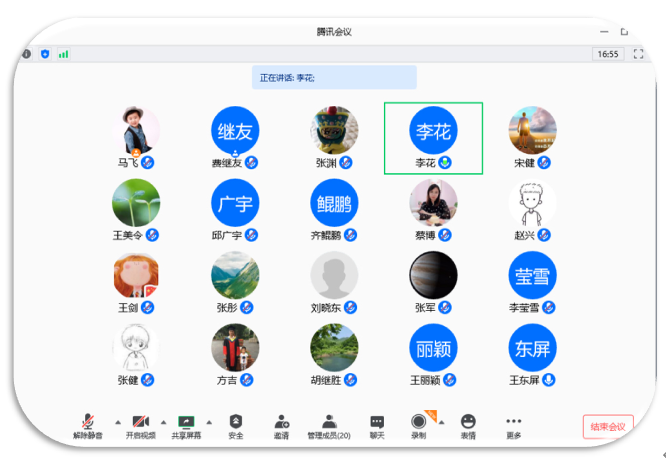Select 宋健's sunset beach avatar
666x458 pixels.
pyautogui.click(x=533, y=130)
